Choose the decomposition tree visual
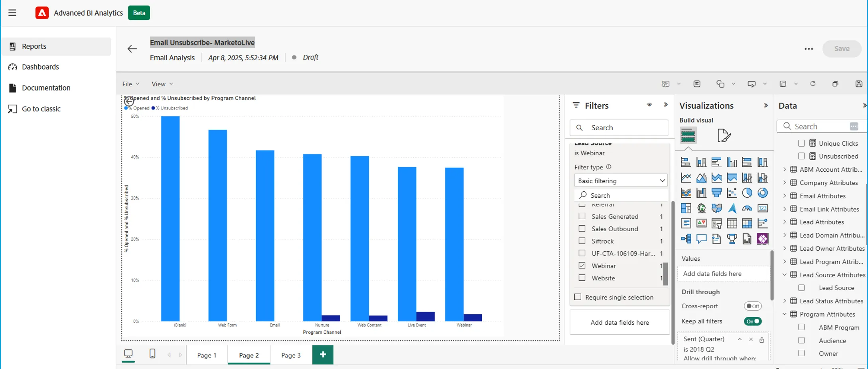This screenshot has height=369, width=868. point(686,239)
